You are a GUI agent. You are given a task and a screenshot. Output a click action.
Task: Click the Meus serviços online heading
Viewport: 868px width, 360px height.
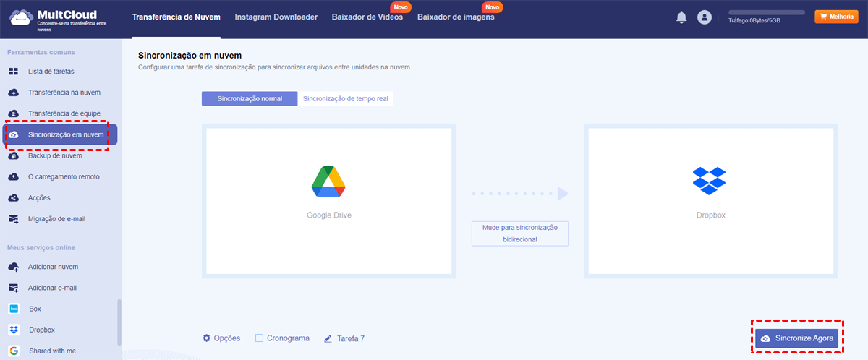pyautogui.click(x=41, y=247)
